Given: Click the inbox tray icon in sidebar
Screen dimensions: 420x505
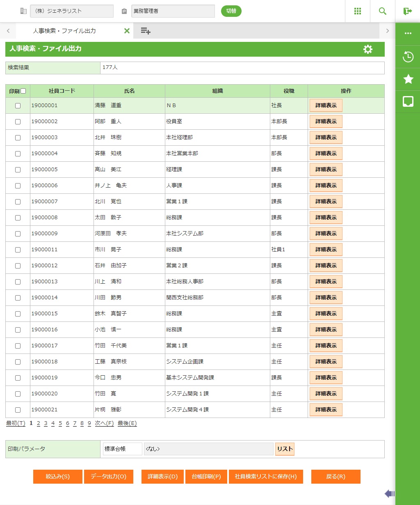Looking at the screenshot, I should click(408, 101).
